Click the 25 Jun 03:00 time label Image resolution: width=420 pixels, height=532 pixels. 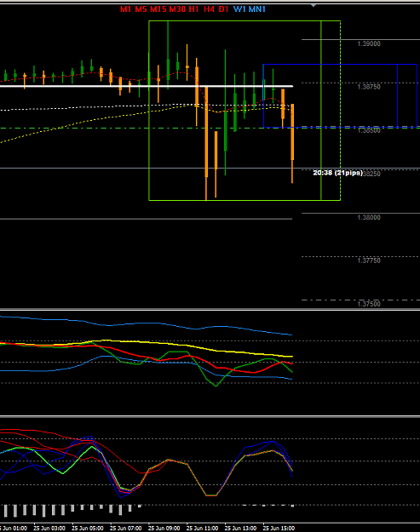coord(49,529)
